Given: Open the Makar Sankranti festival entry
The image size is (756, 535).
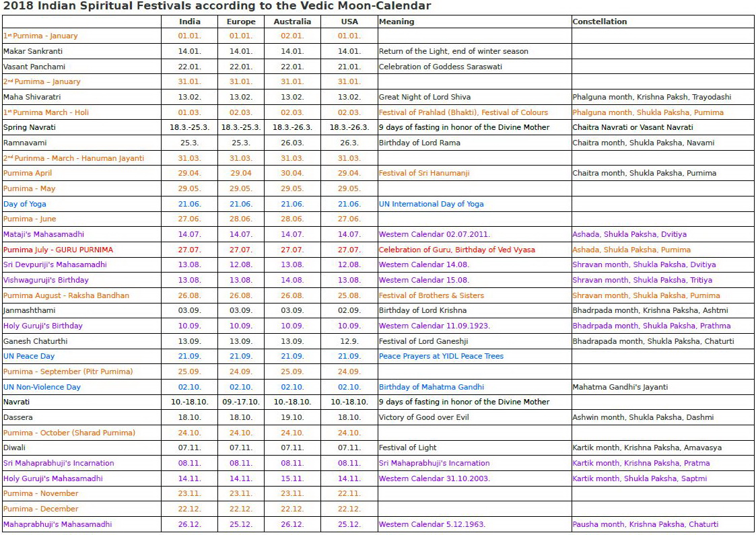Looking at the screenshot, I should point(33,51).
